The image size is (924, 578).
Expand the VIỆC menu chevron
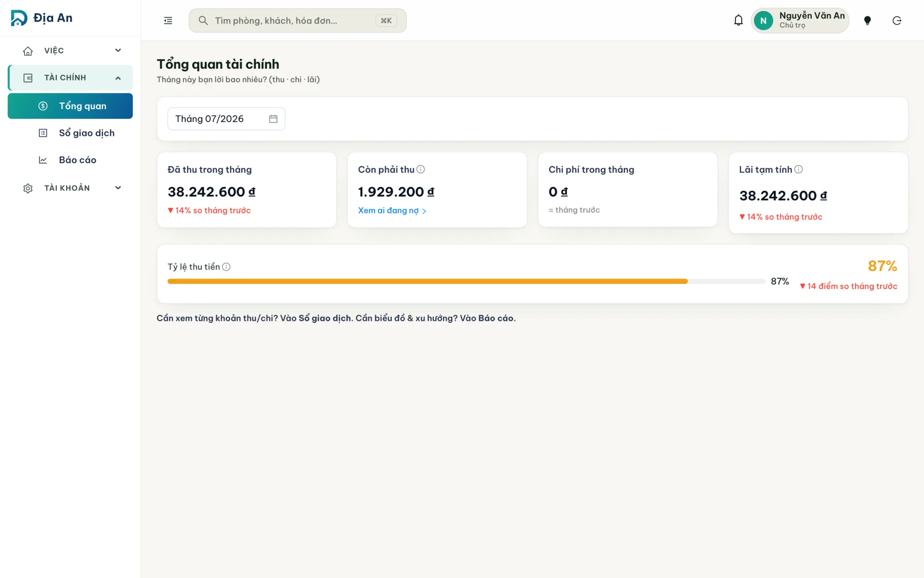118,50
